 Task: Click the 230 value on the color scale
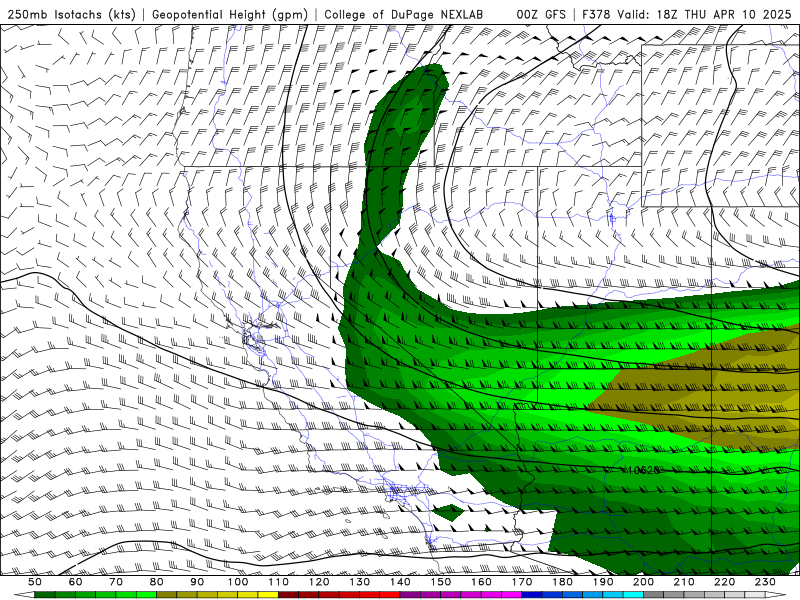coord(765,582)
